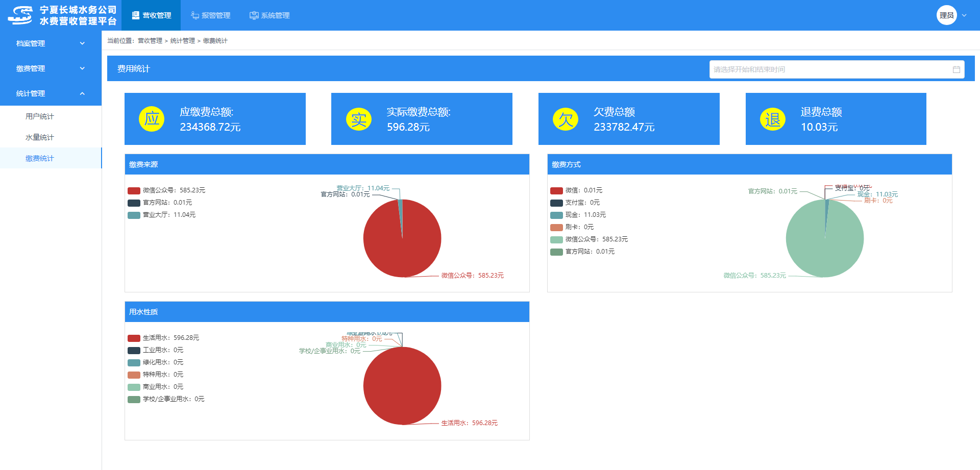Image resolution: width=980 pixels, height=470 pixels.
Task: Click the company logo in header
Action: (20, 15)
